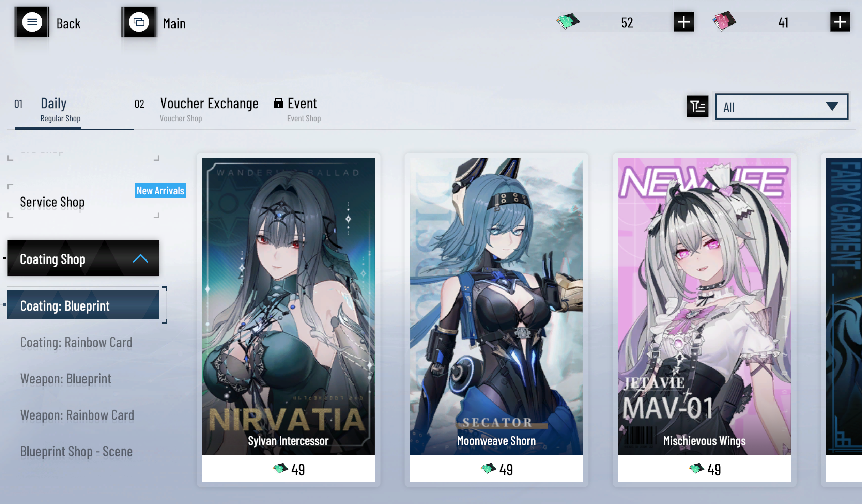The width and height of the screenshot is (862, 504).
Task: Click currency icon on Sylvan Intercessor price
Action: [x=280, y=469]
